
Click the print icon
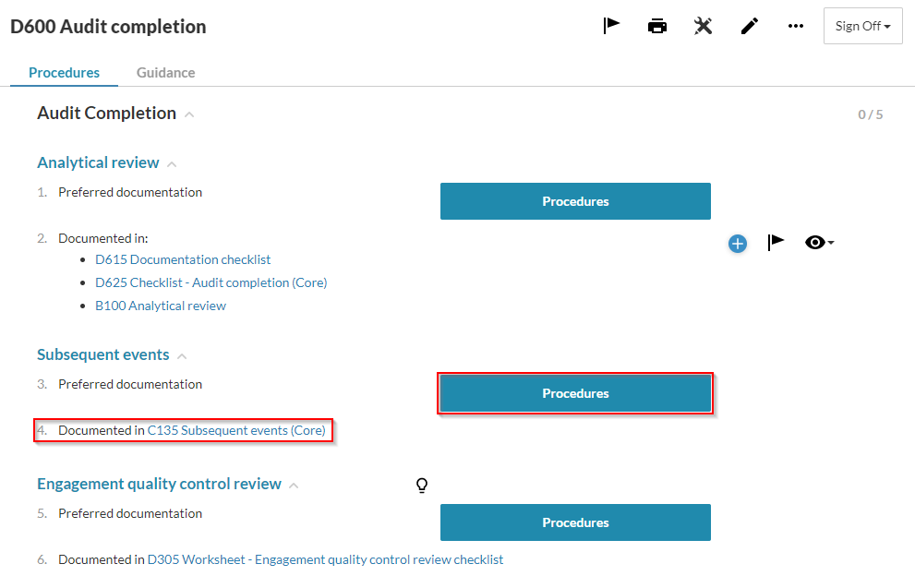coord(657,26)
